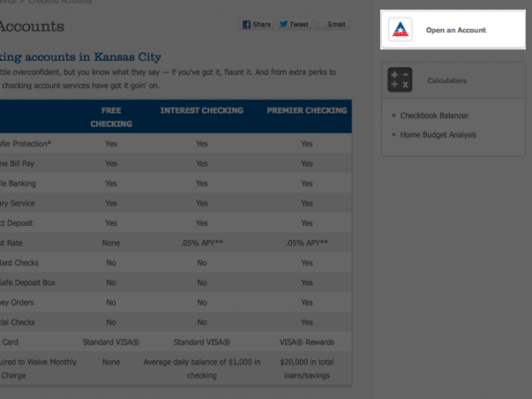Click the Facebook icon in Share

pos(247,25)
